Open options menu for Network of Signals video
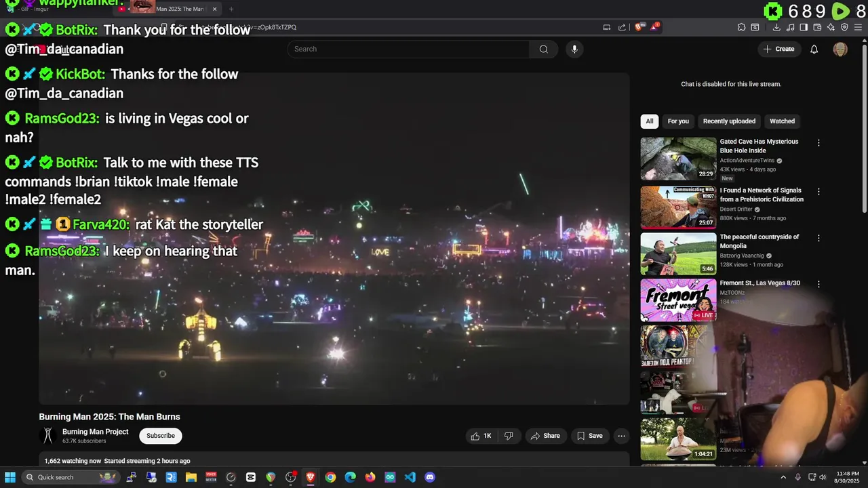This screenshot has width=868, height=488. coord(818,192)
